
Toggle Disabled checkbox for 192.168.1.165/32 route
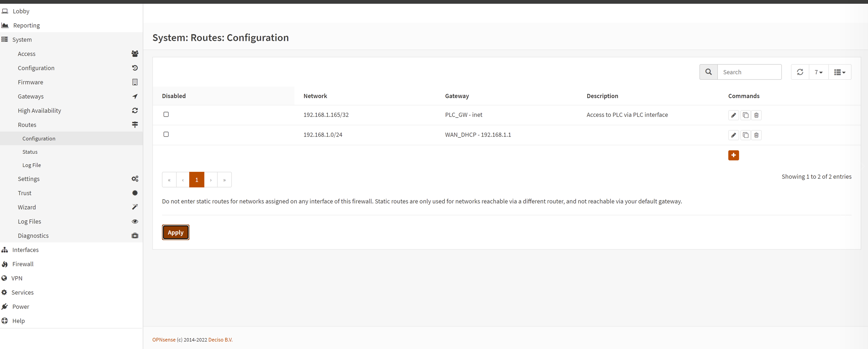(x=166, y=115)
